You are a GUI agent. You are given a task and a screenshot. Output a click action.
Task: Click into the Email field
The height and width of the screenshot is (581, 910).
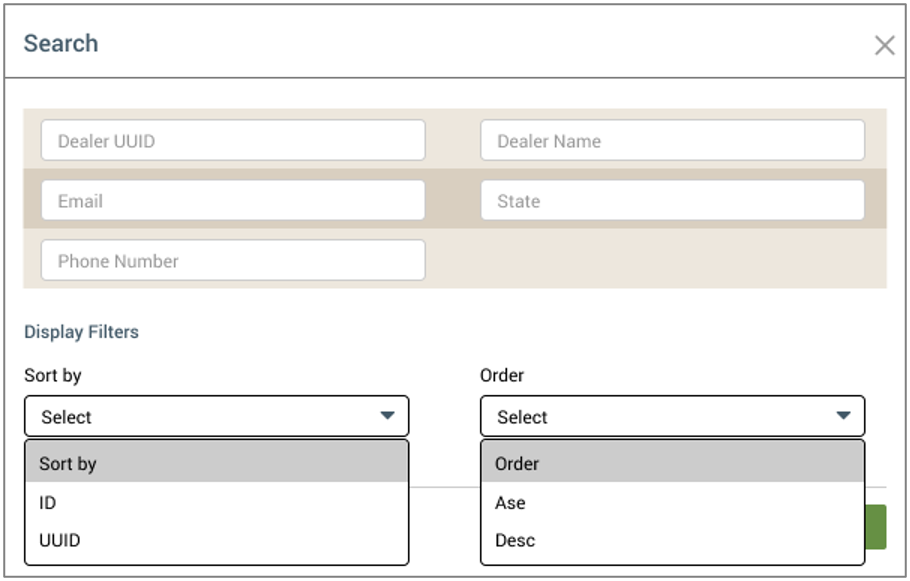tap(233, 200)
